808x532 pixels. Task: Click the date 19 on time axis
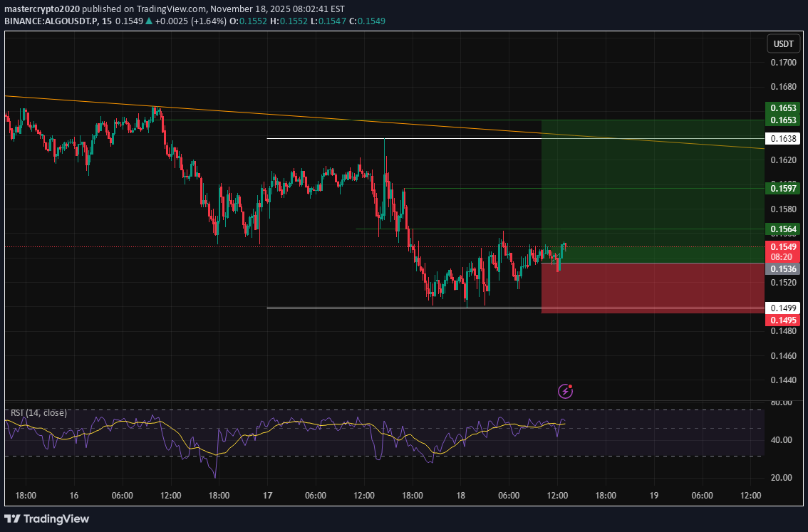[653, 495]
